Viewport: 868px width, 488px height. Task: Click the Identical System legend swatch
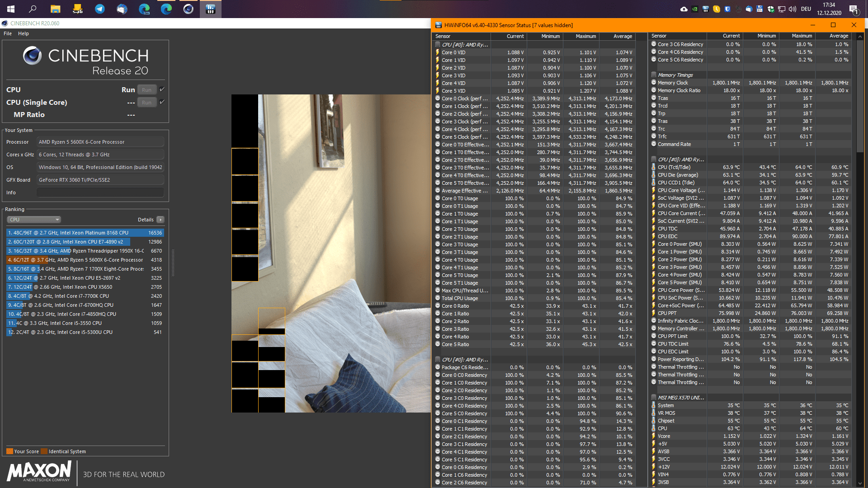(44, 451)
